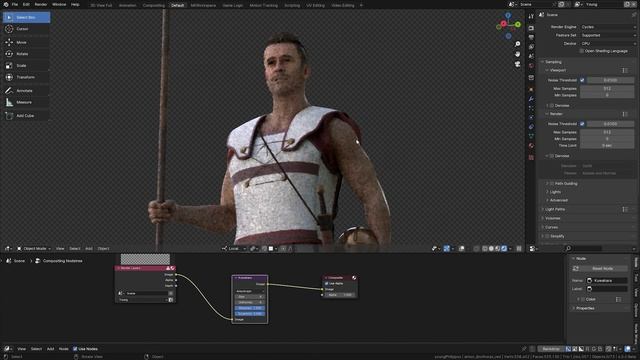Open the File menu
This screenshot has width=640, height=360.
(15, 4)
